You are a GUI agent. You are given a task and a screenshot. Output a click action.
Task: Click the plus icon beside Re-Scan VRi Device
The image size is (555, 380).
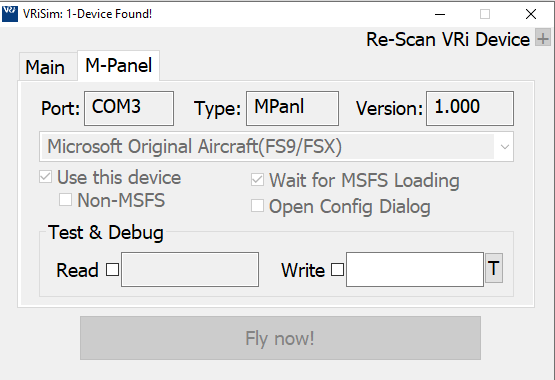pyautogui.click(x=543, y=38)
